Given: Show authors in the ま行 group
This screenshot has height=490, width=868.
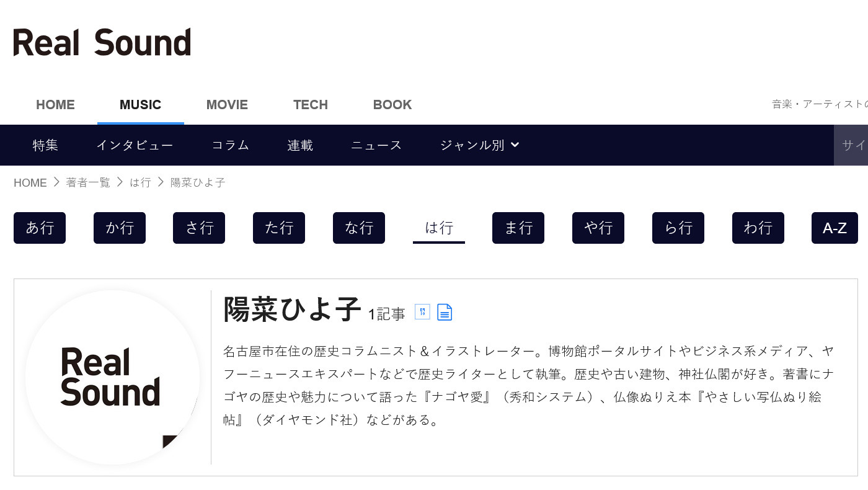Looking at the screenshot, I should pos(518,228).
